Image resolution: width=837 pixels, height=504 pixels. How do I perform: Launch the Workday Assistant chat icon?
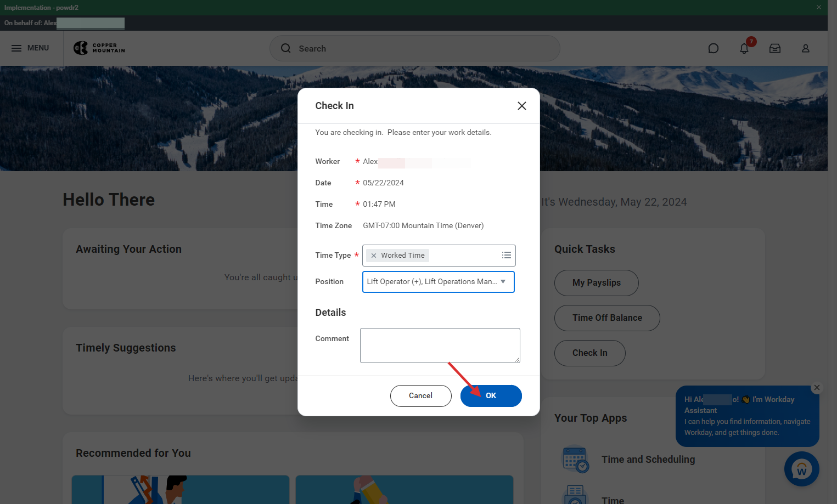coord(802,469)
